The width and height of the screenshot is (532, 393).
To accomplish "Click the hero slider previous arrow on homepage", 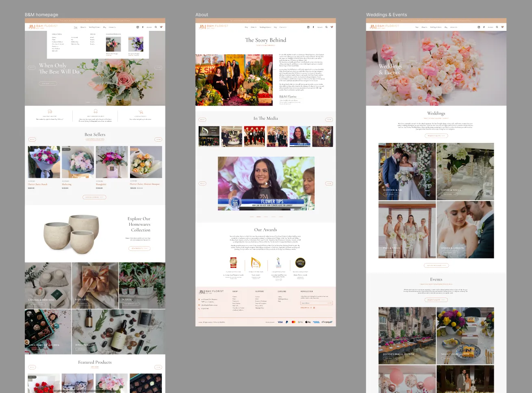I will click(x=32, y=67).
